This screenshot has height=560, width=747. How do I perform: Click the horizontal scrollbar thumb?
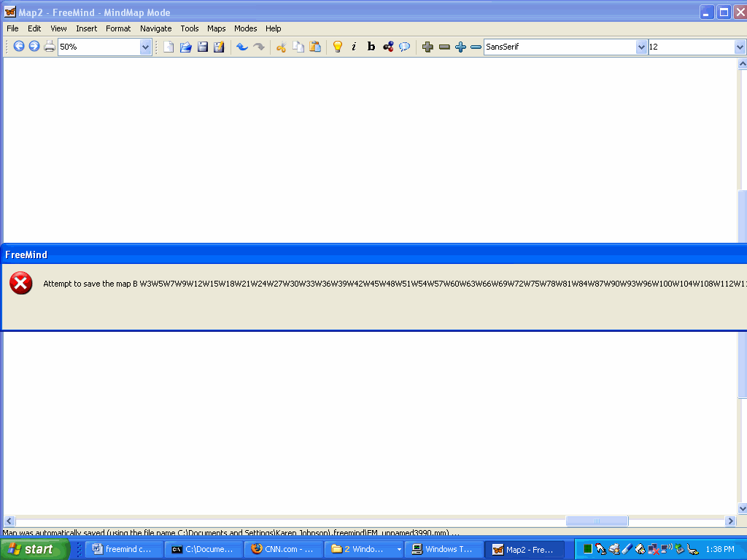[x=597, y=521]
